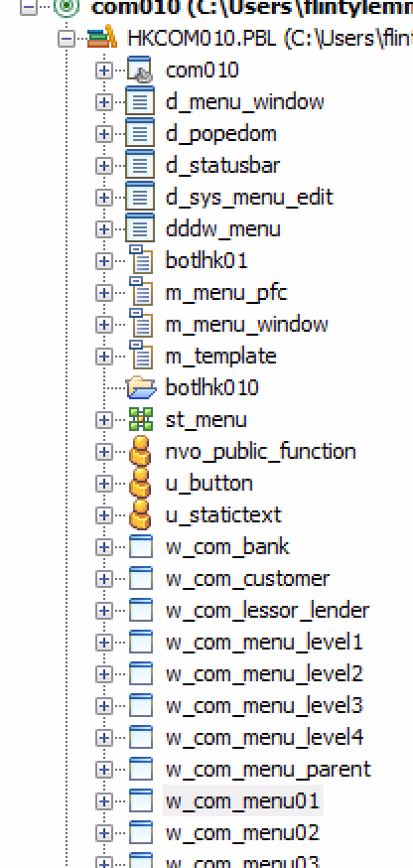Select the w_com_menu_parent entry

tap(268, 770)
